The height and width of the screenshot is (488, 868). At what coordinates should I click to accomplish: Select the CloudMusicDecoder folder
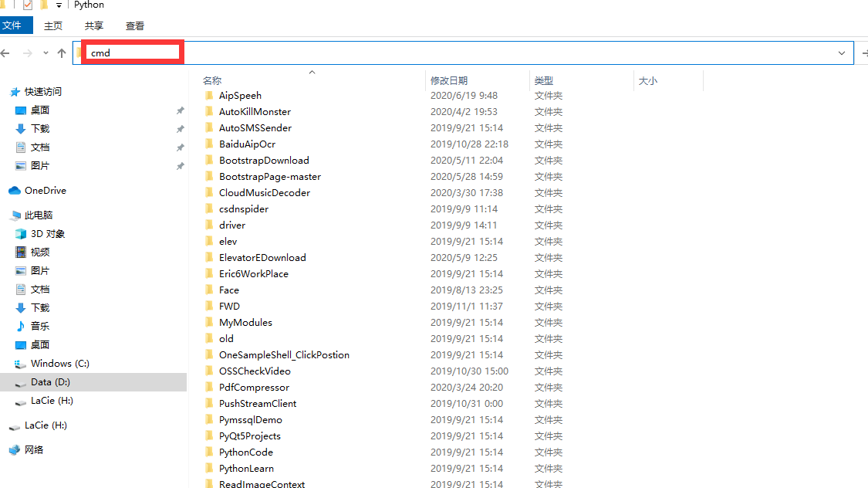pos(265,193)
